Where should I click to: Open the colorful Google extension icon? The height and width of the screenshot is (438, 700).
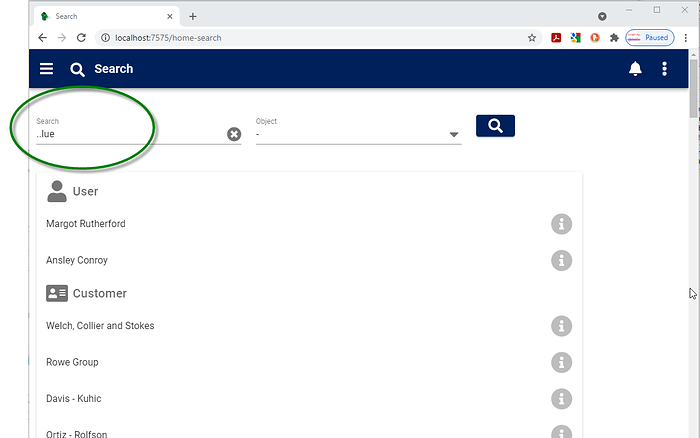(x=575, y=38)
